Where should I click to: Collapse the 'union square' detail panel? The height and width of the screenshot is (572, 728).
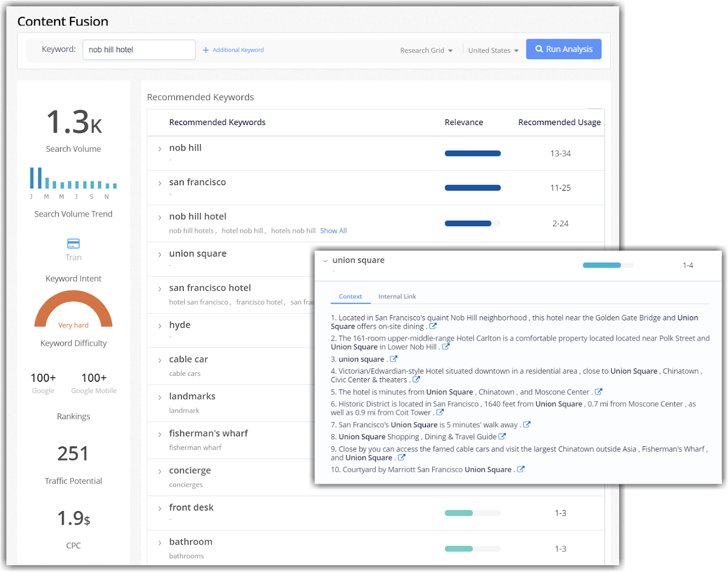pos(325,261)
